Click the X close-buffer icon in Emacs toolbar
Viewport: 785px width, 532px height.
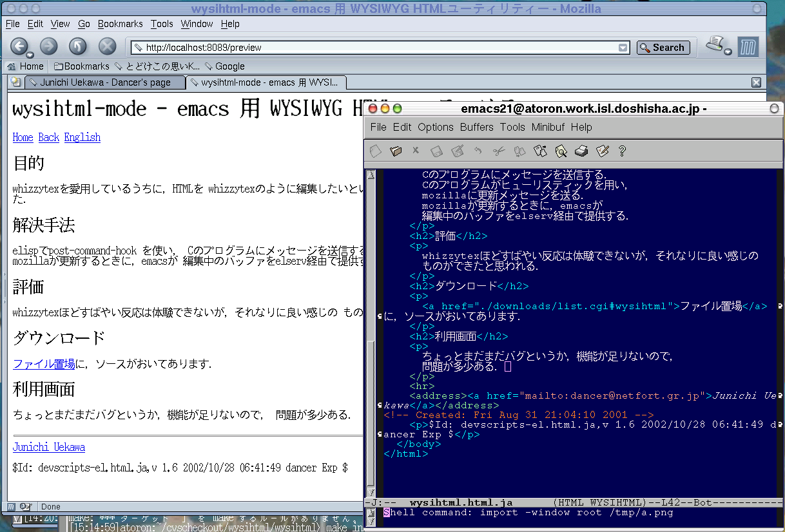pyautogui.click(x=416, y=151)
